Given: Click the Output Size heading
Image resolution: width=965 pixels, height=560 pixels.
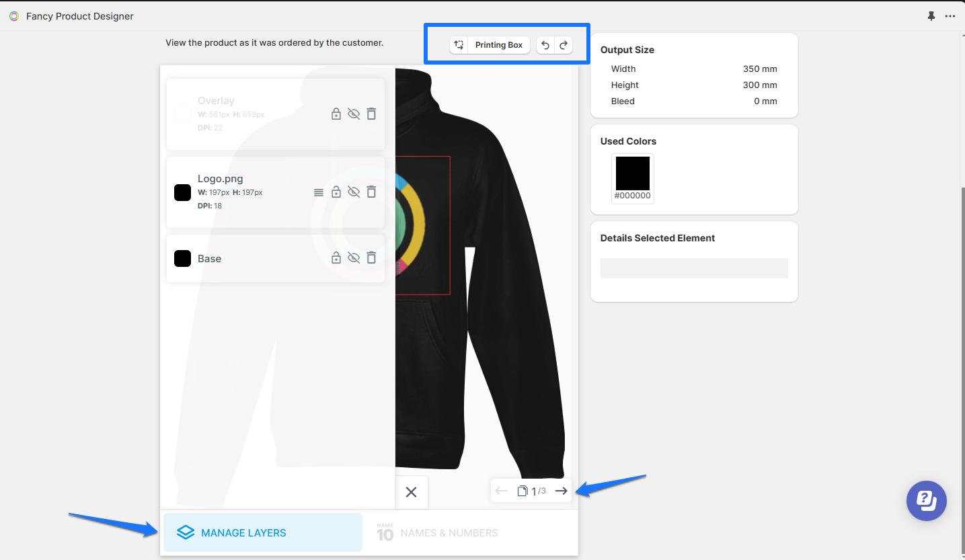Looking at the screenshot, I should click(627, 50).
